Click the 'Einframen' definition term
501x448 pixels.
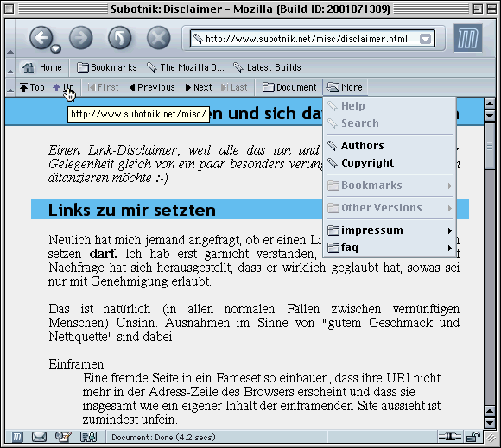pyautogui.click(x=76, y=364)
